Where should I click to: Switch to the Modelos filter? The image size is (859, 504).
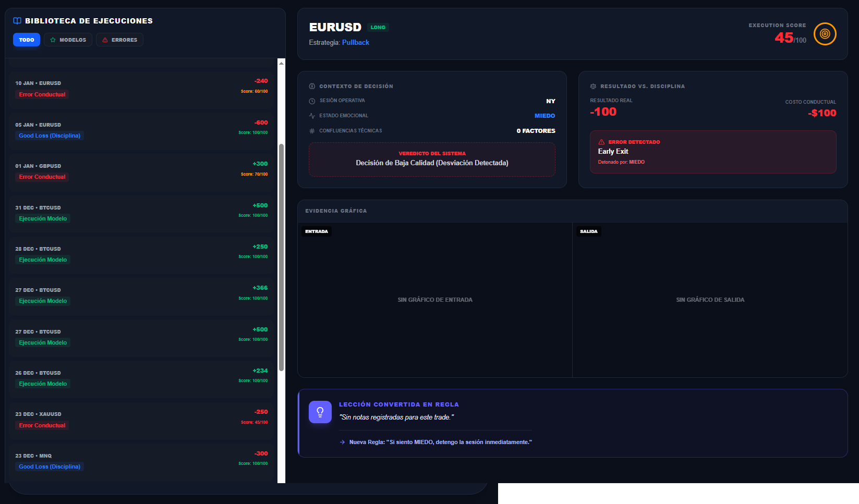click(x=68, y=40)
